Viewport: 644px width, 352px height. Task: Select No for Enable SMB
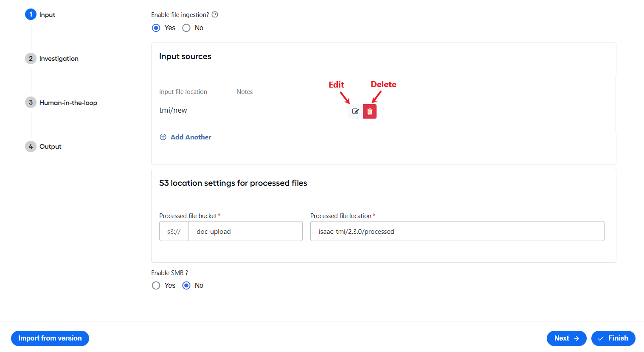[x=186, y=285]
